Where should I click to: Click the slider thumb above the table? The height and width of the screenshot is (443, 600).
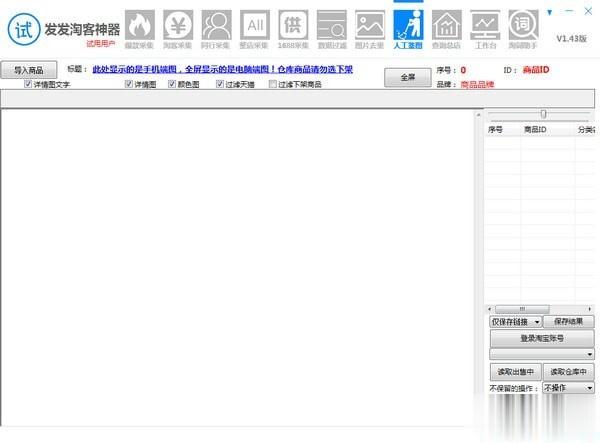tap(543, 114)
